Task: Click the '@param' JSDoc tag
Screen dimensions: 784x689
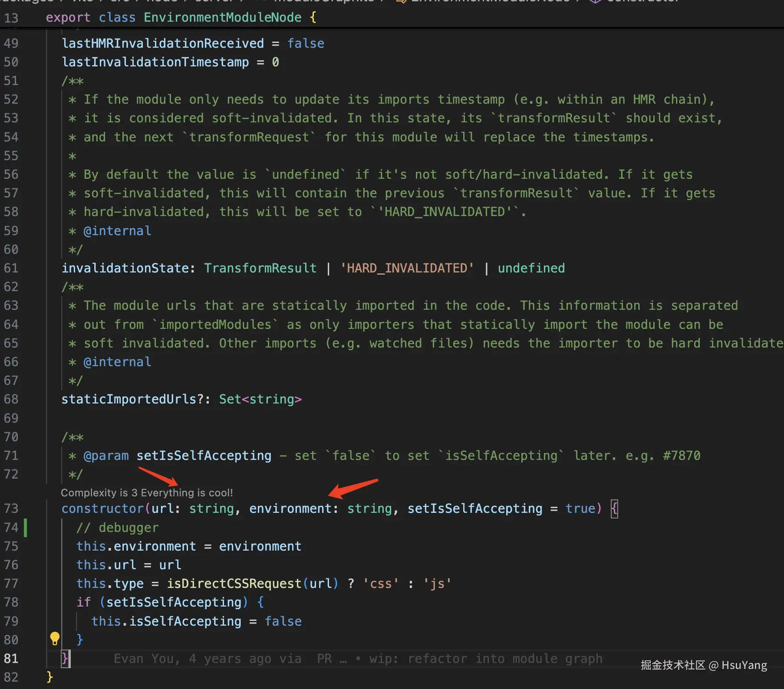Action: point(106,456)
